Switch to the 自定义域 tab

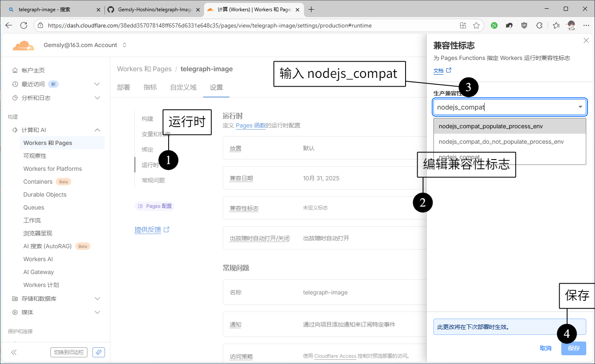pos(183,87)
